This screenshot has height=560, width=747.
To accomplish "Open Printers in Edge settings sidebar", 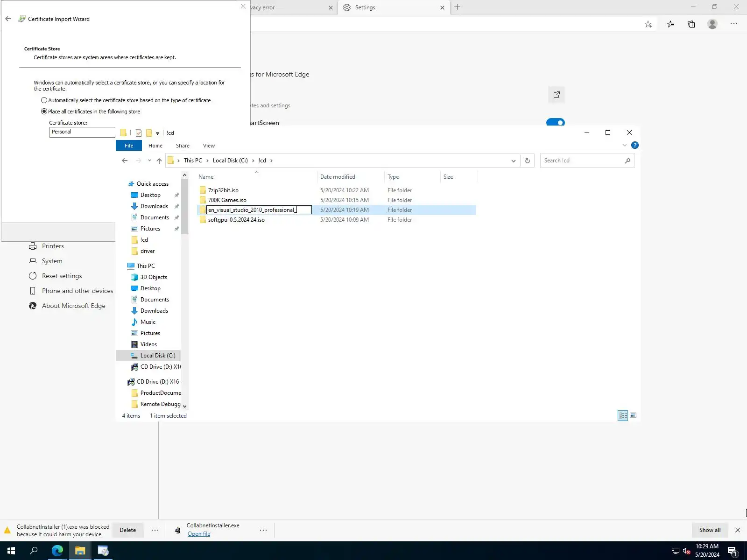I will (x=53, y=246).
